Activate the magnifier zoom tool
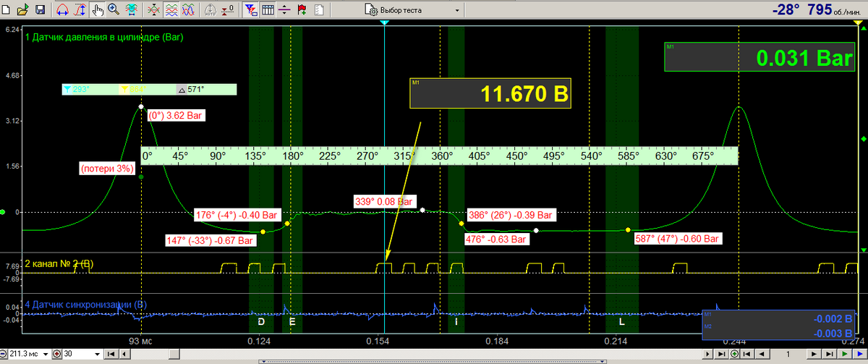868x364 pixels. pyautogui.click(x=114, y=10)
